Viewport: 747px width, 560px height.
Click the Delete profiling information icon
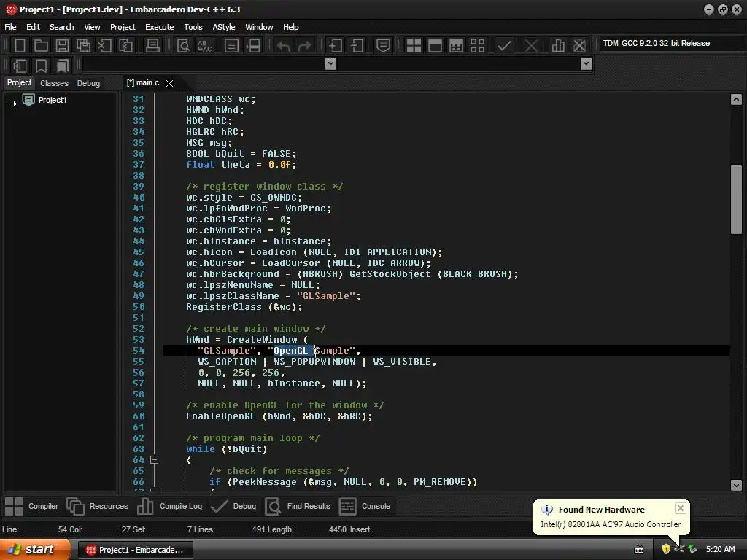[x=579, y=46]
